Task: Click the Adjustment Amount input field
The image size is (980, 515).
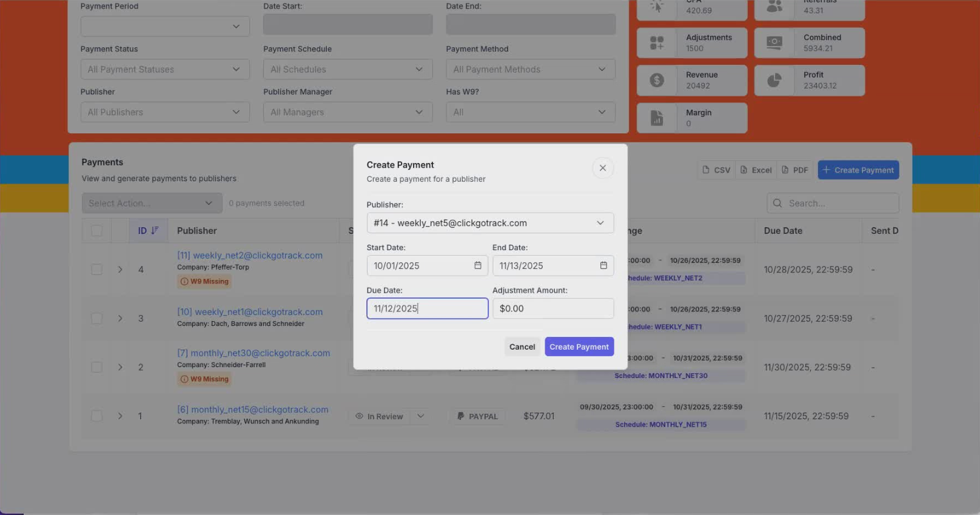Action: (x=552, y=308)
